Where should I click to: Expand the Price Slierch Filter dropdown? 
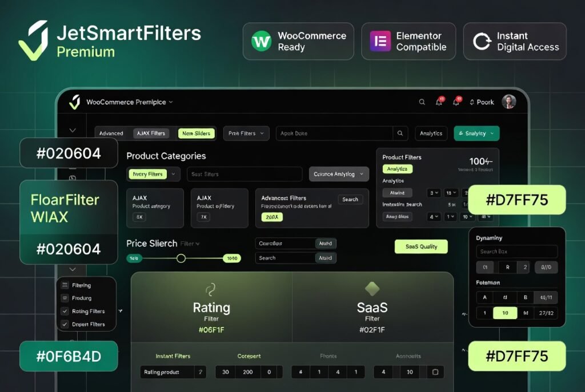(190, 244)
